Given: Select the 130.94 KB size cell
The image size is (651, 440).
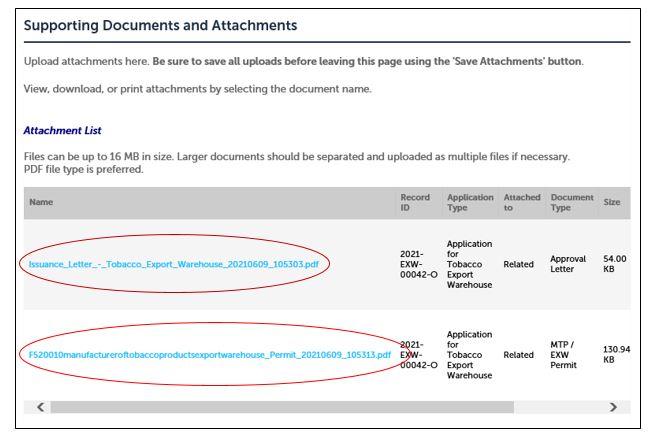Looking at the screenshot, I should tap(615, 355).
